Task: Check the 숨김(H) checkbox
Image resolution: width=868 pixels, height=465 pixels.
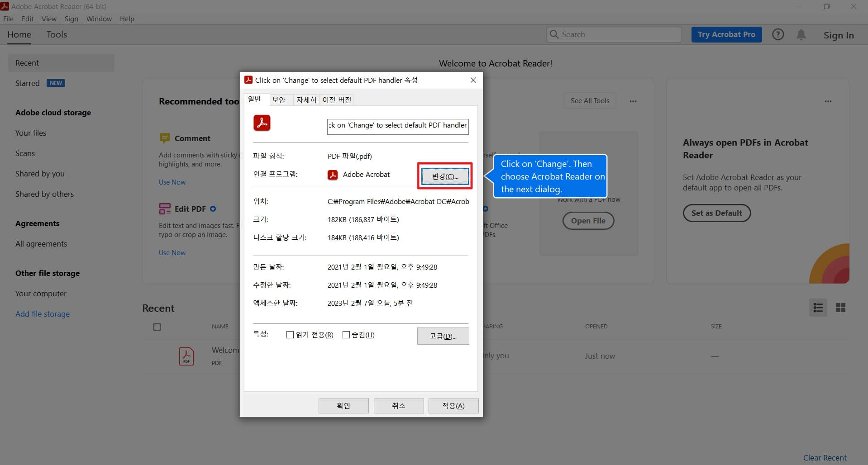Action: pyautogui.click(x=346, y=335)
